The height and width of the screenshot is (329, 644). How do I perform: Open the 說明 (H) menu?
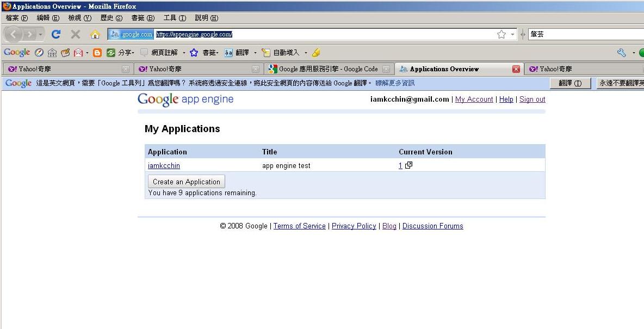207,17
